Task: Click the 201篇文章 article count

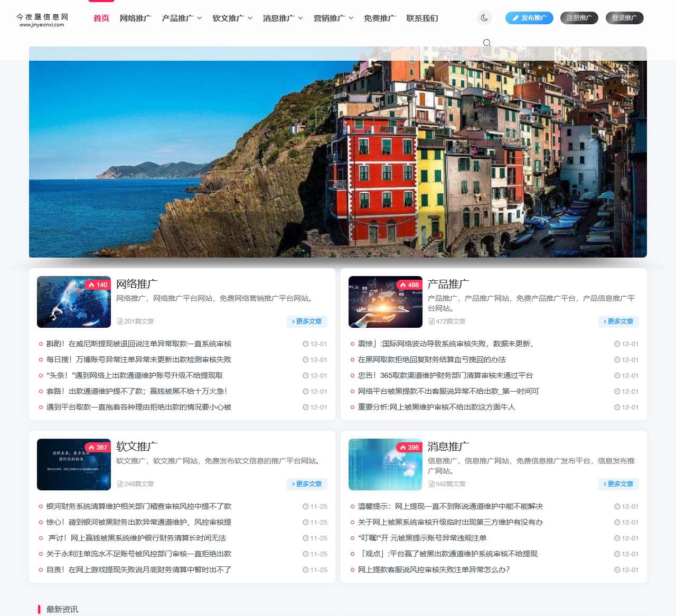Action: (136, 321)
